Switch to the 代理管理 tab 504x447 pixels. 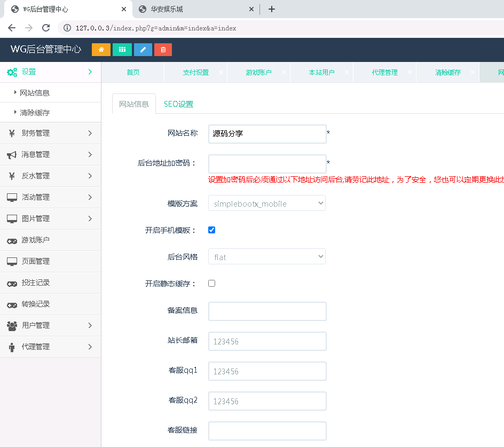click(x=384, y=72)
